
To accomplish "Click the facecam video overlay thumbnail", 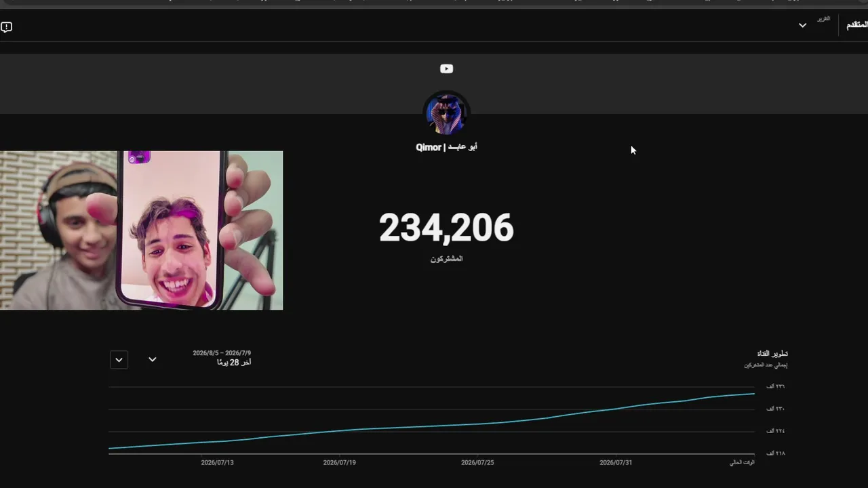I will point(141,230).
